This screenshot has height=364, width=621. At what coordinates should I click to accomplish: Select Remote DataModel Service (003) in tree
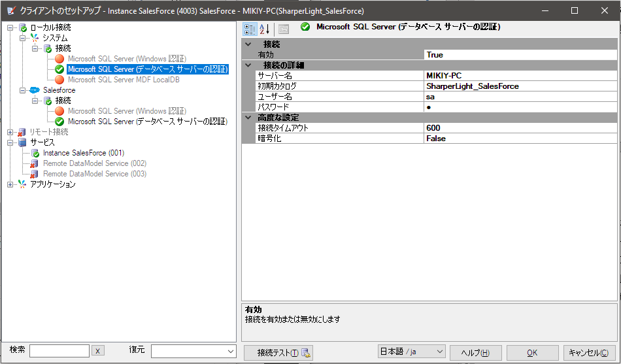[94, 174]
